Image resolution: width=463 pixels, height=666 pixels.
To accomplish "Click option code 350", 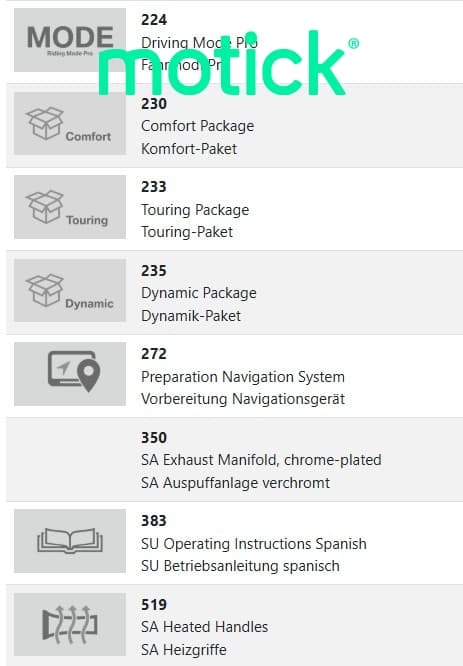I will pos(154,437).
